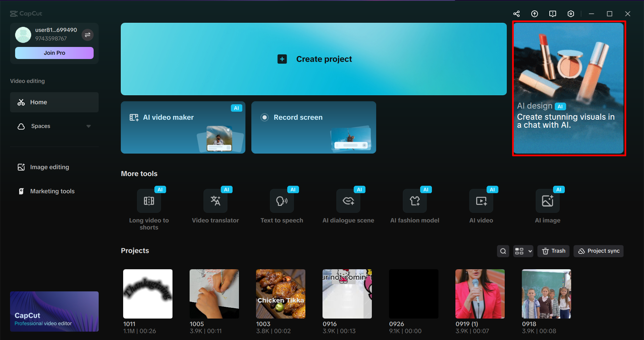Viewport: 644px width, 340px height.
Task: Open the Marketing tools section
Action: tap(52, 191)
